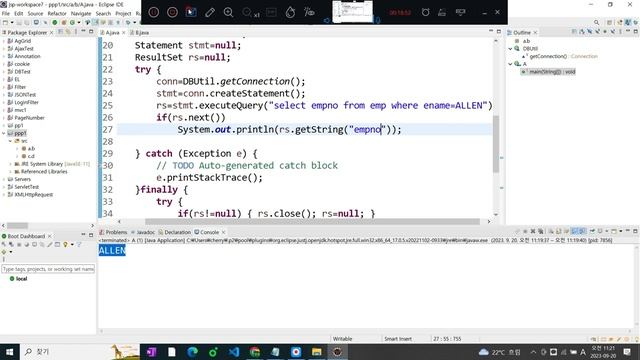The image size is (640, 360).
Task: Open the Search menu
Action: coord(103,13)
